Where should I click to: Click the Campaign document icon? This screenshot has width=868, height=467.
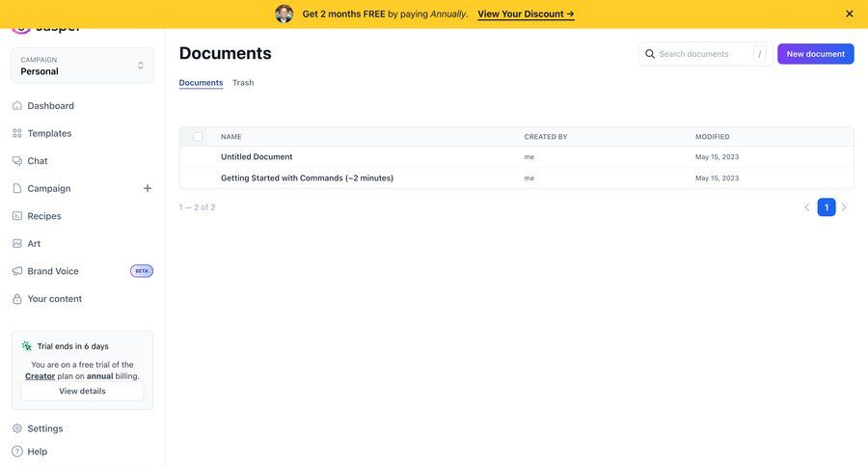[x=17, y=188]
